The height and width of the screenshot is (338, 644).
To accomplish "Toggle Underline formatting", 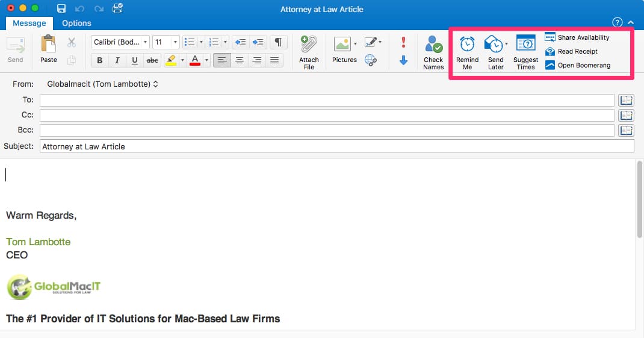I will [134, 60].
